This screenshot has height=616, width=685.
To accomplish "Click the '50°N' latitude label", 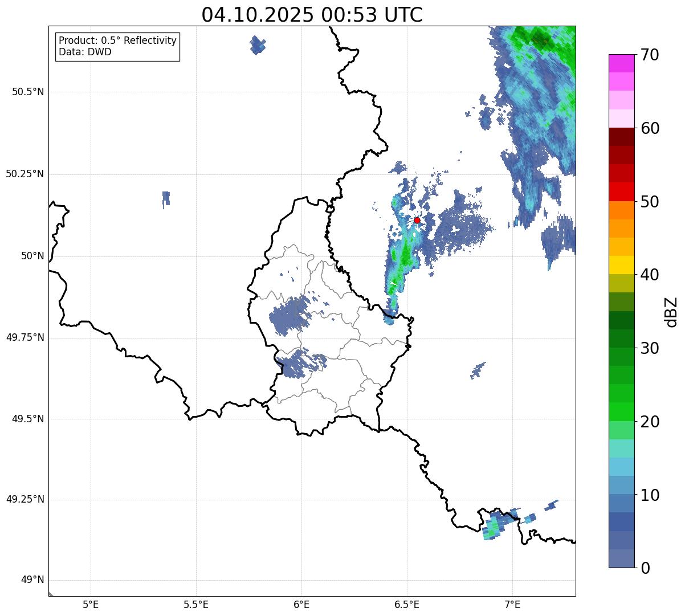I will [32, 256].
